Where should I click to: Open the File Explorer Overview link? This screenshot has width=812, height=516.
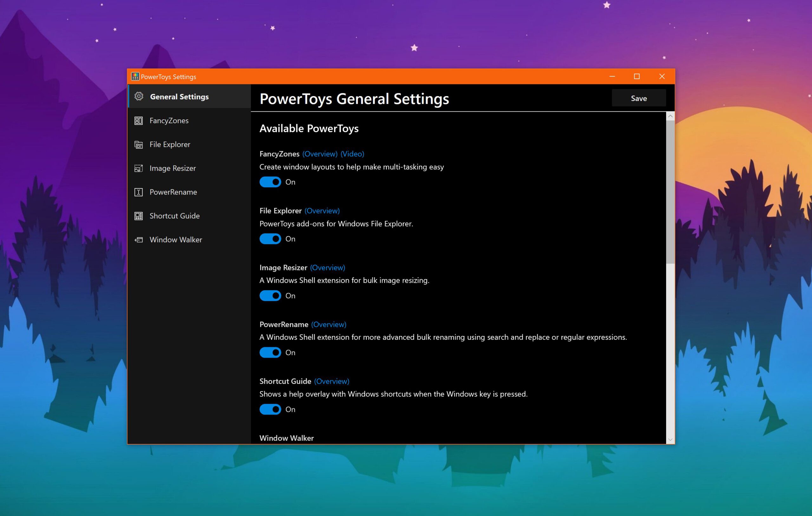coord(322,211)
